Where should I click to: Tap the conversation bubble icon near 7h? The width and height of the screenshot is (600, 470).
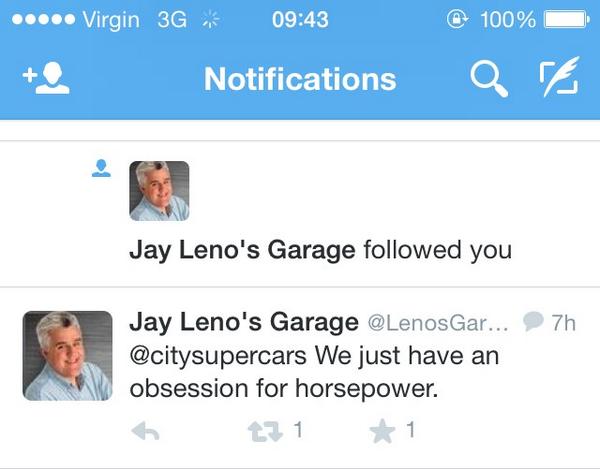point(533,321)
